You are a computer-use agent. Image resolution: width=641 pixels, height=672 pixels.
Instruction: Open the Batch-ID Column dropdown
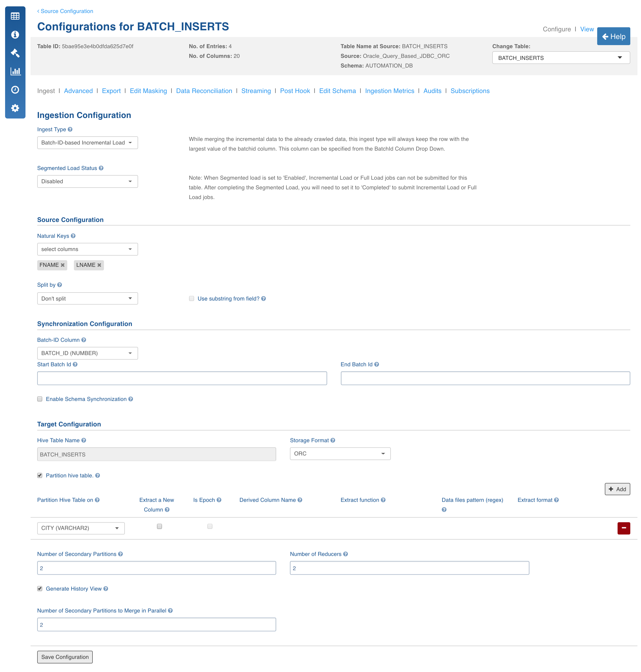pyautogui.click(x=87, y=353)
